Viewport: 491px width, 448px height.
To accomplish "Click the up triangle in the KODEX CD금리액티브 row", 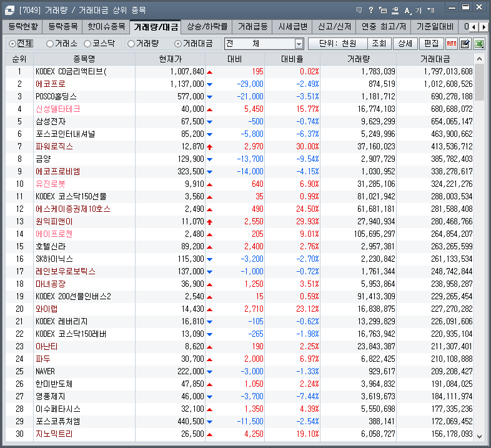I will 209,72.
